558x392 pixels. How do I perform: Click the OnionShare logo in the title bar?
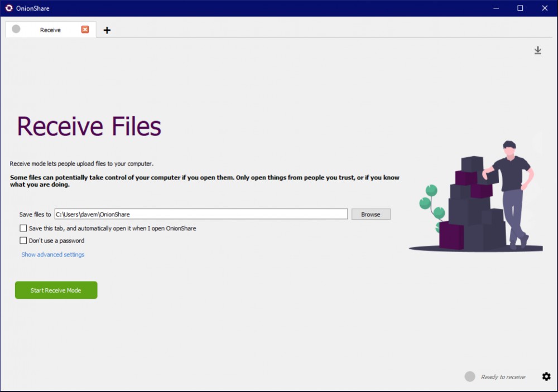click(x=9, y=8)
